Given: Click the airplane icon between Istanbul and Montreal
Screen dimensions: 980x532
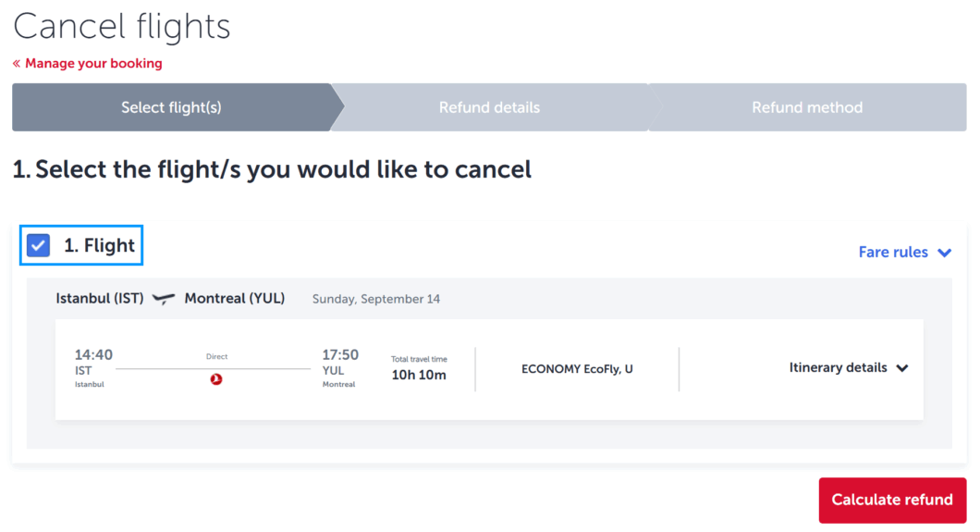Looking at the screenshot, I should 164,299.
